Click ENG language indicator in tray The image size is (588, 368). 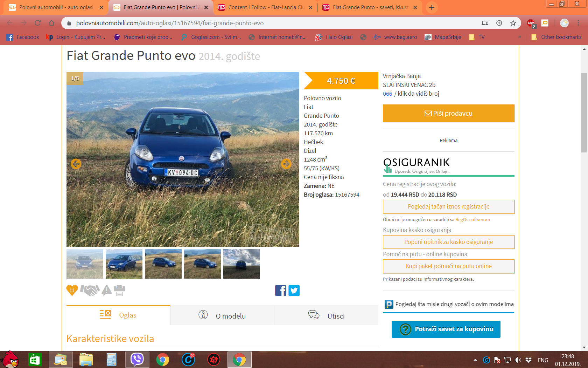[x=543, y=360]
